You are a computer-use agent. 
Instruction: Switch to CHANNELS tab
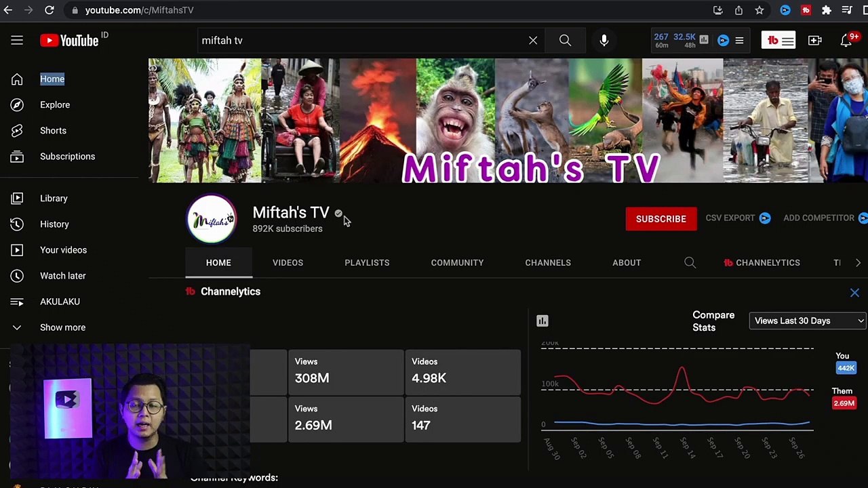[548, 263]
